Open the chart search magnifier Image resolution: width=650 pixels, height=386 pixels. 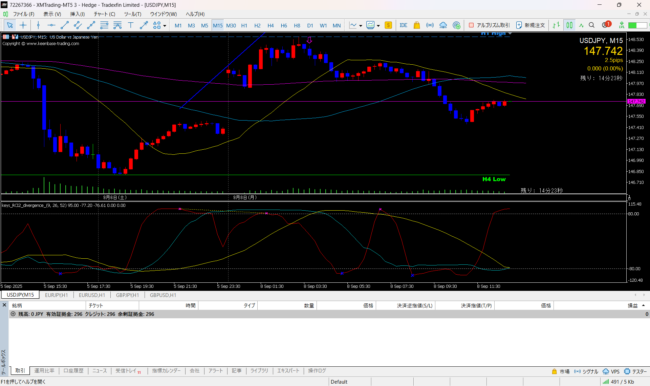pos(592,25)
